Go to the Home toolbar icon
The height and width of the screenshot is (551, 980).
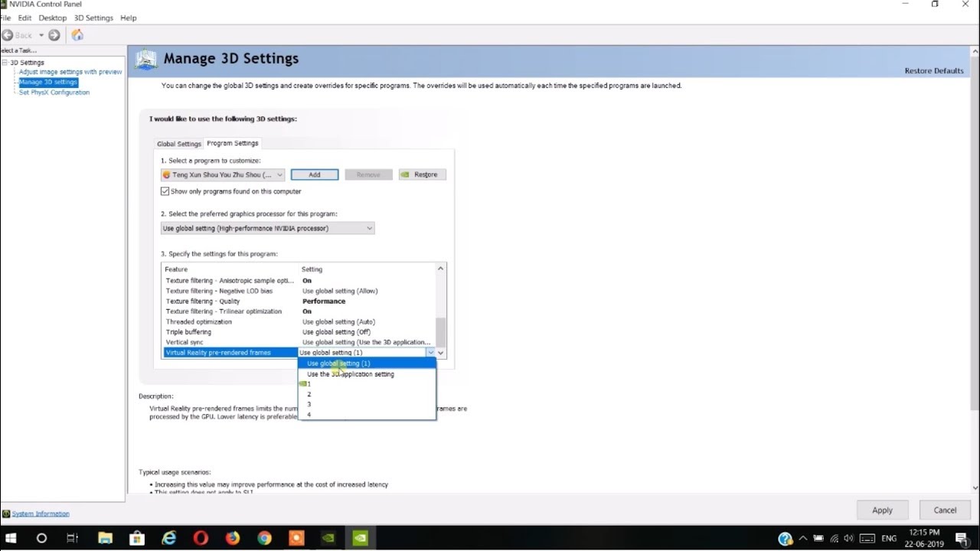point(77,35)
